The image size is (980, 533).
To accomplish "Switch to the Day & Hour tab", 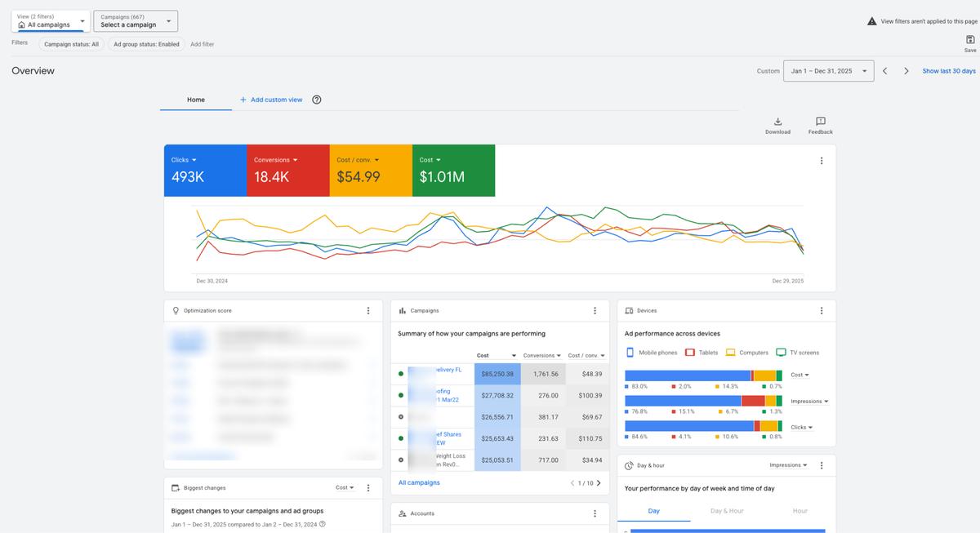I will pyautogui.click(x=727, y=511).
